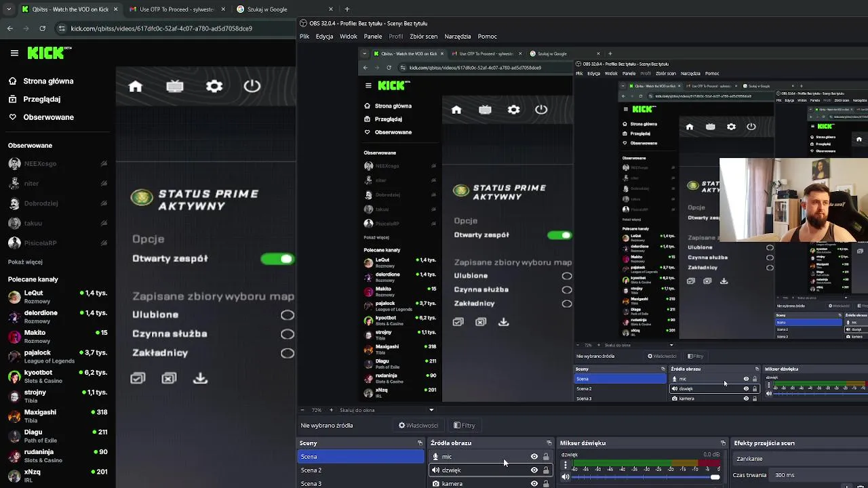Zoom out OBS preview with minus button
Image resolution: width=868 pixels, height=488 pixels.
(x=302, y=410)
